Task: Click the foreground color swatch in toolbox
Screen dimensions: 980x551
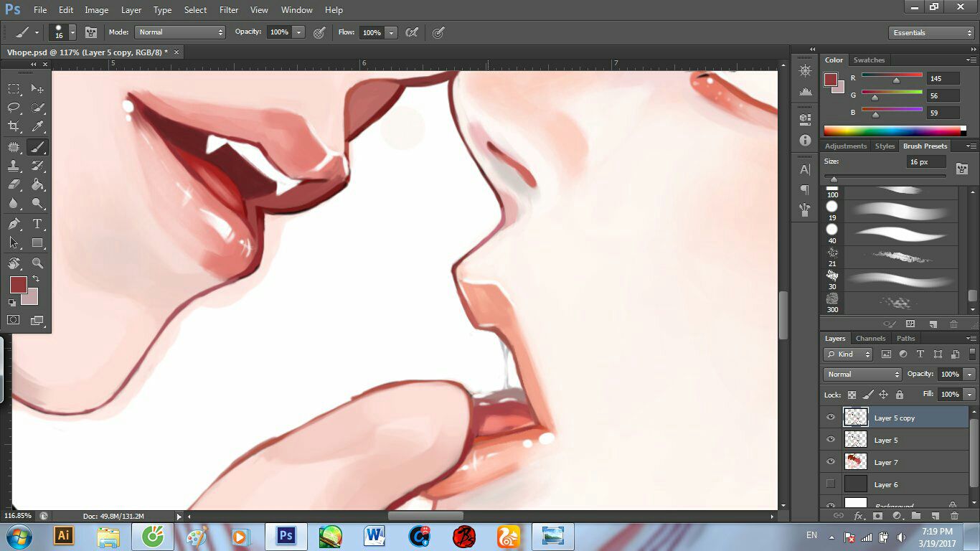Action: click(17, 285)
